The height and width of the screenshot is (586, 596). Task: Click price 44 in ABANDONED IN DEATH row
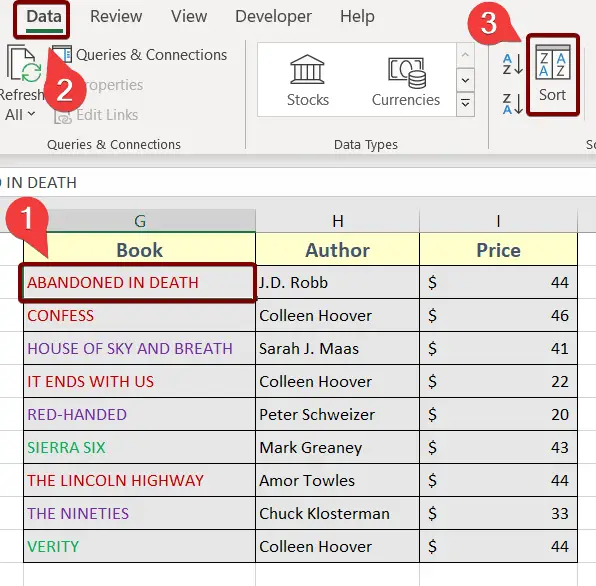(498, 282)
